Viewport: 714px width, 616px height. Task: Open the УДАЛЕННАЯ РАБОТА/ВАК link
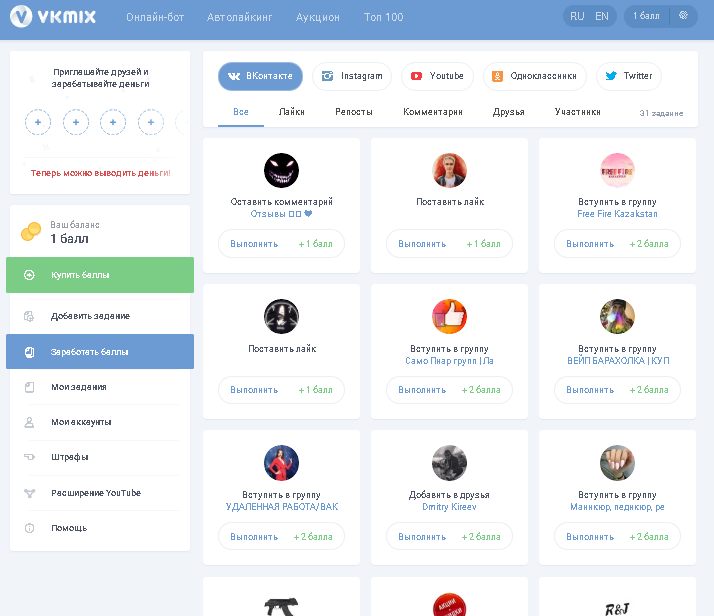[282, 507]
